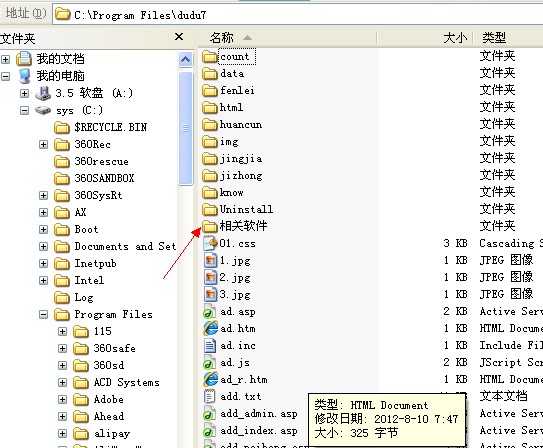Collapse the sys (C:) drive node
Image resolution: width=543 pixels, height=448 pixels.
pyautogui.click(x=24, y=110)
